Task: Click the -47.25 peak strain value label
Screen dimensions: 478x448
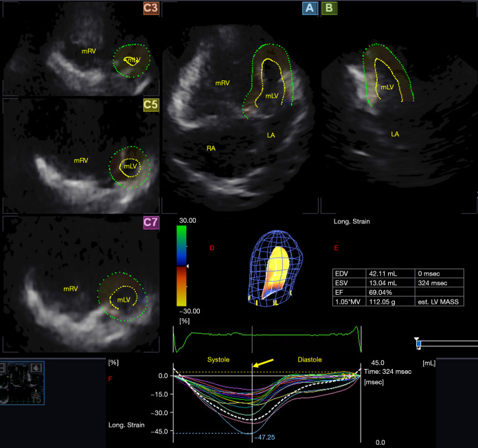Action: click(265, 436)
